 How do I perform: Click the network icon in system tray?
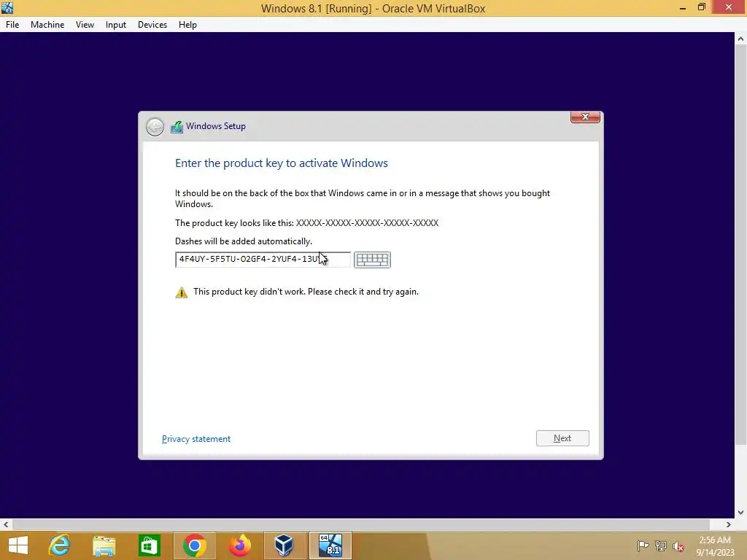[661, 545]
